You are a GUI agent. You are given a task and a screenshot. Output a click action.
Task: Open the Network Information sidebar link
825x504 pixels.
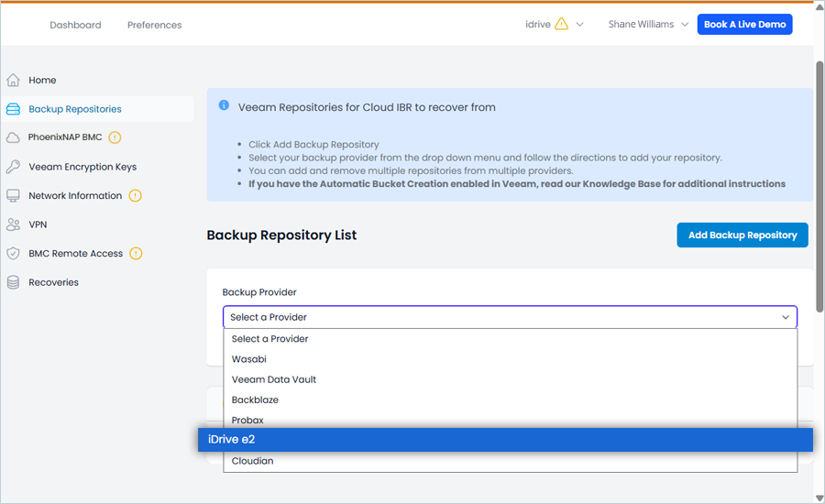click(x=75, y=196)
